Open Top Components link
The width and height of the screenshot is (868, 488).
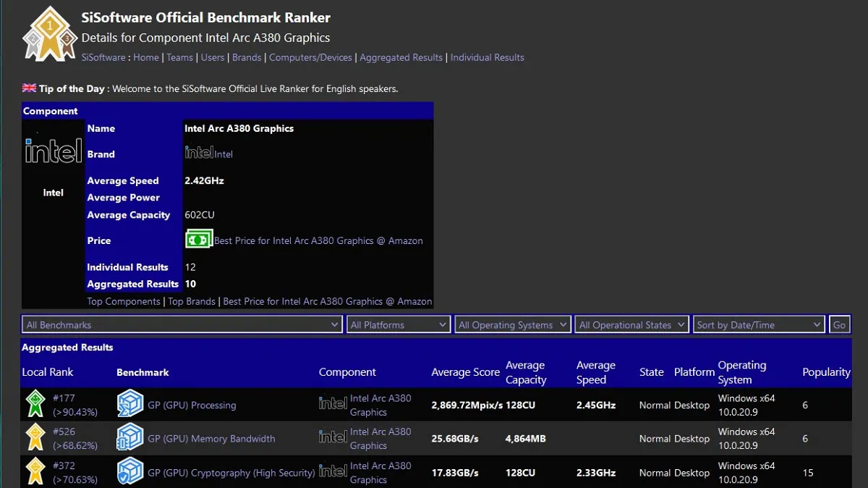click(x=124, y=301)
